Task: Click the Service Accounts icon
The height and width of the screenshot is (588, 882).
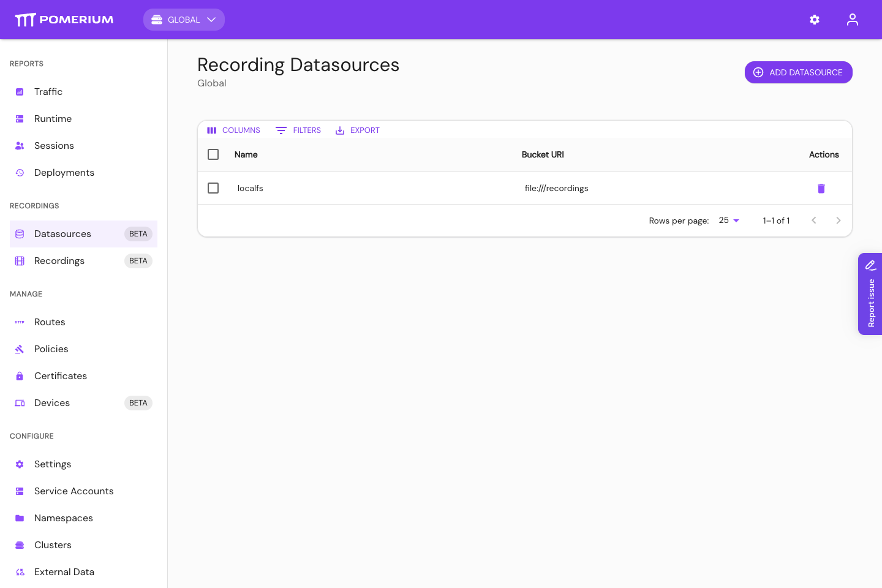Action: point(20,491)
